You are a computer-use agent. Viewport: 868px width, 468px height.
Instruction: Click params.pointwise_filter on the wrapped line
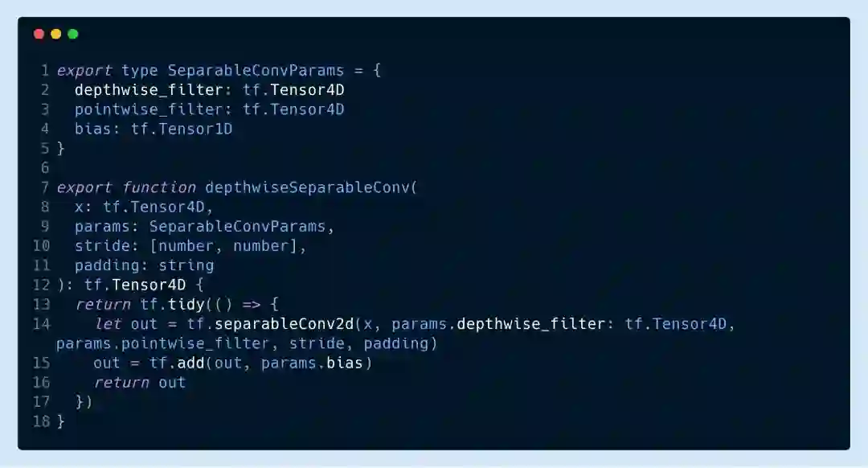[162, 343]
